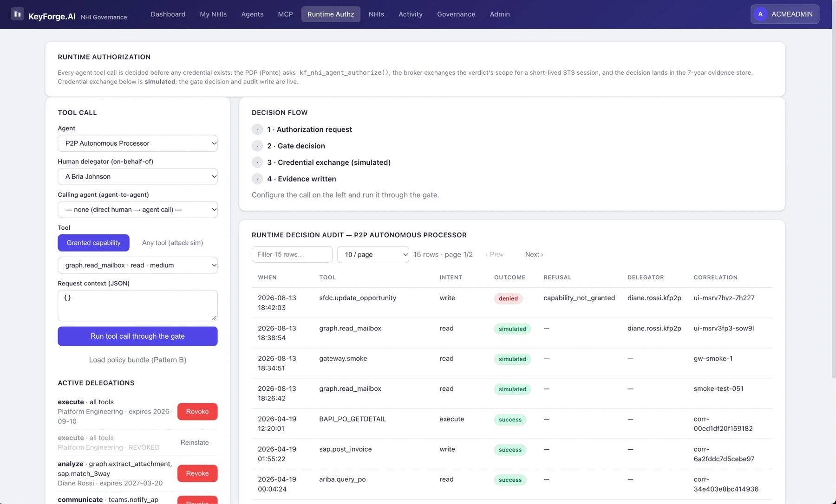Click step 1 Authorization request bullet icon
Screen dimensions: 836x504
tap(257, 129)
